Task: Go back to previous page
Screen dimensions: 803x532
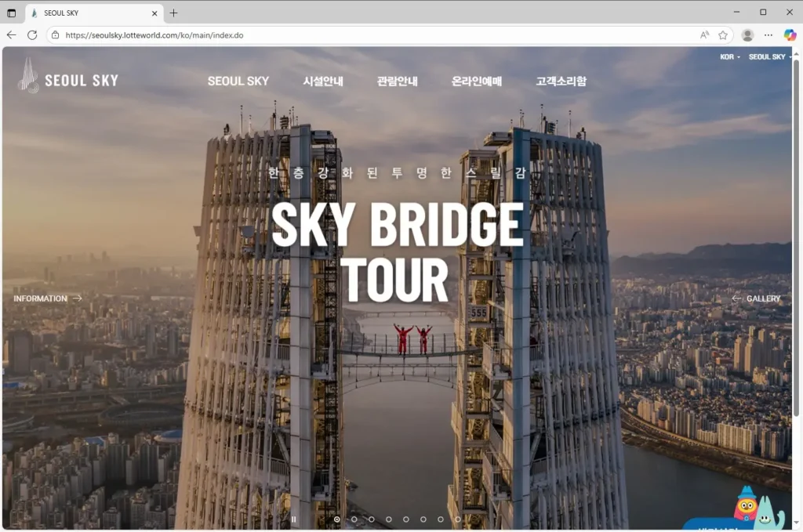Action: (11, 35)
